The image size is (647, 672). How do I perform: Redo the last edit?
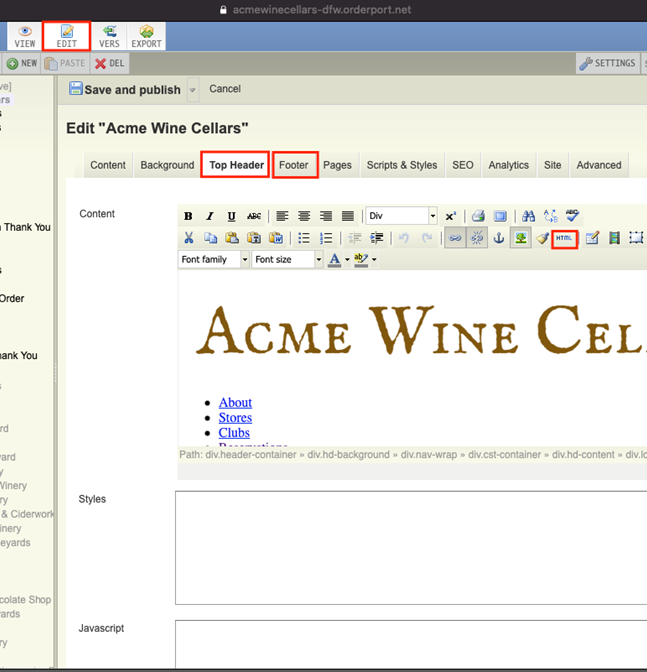coord(427,238)
